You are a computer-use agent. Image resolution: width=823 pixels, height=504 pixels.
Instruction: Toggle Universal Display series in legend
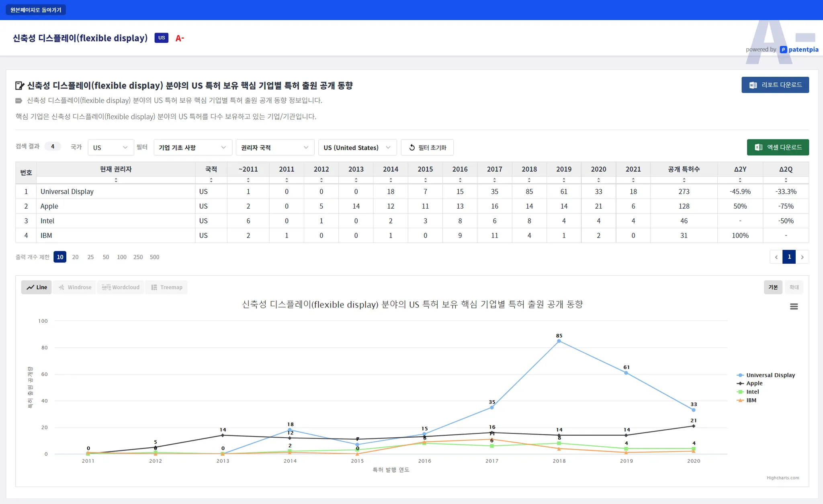(770, 375)
